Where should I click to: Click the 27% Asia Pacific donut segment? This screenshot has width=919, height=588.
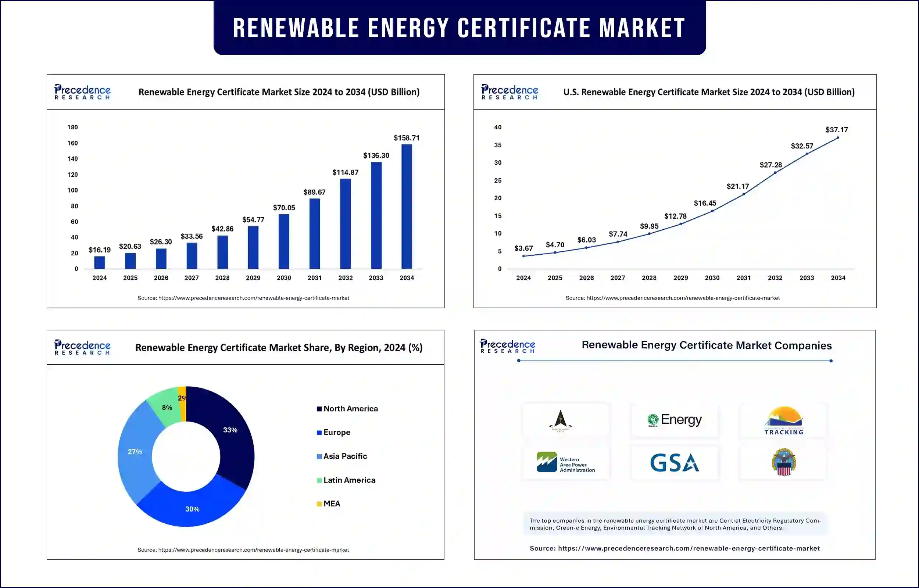click(136, 452)
